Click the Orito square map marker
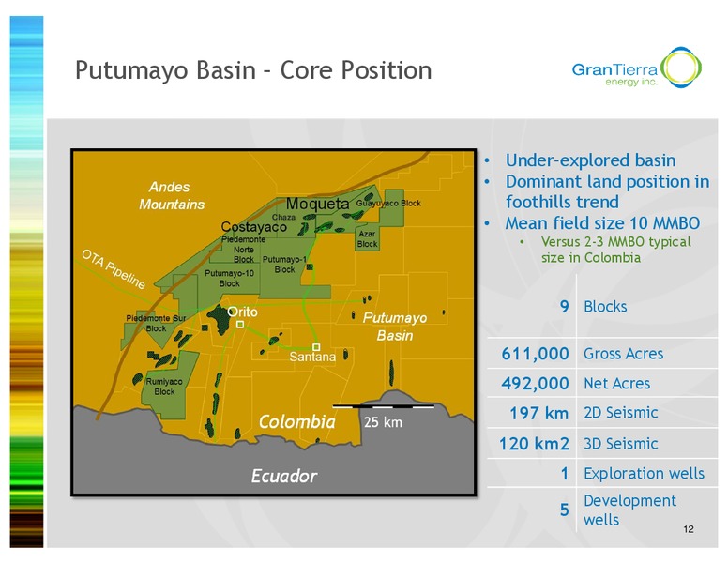The image size is (728, 563). (x=240, y=325)
